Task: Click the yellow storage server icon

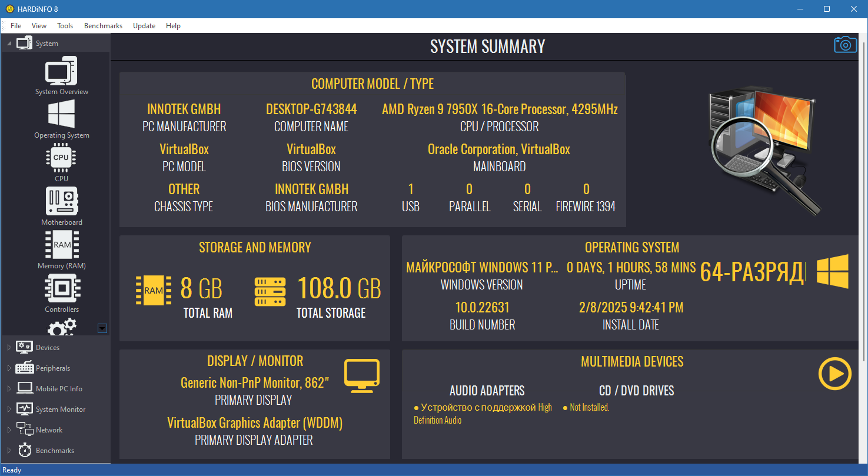Action: (270, 291)
